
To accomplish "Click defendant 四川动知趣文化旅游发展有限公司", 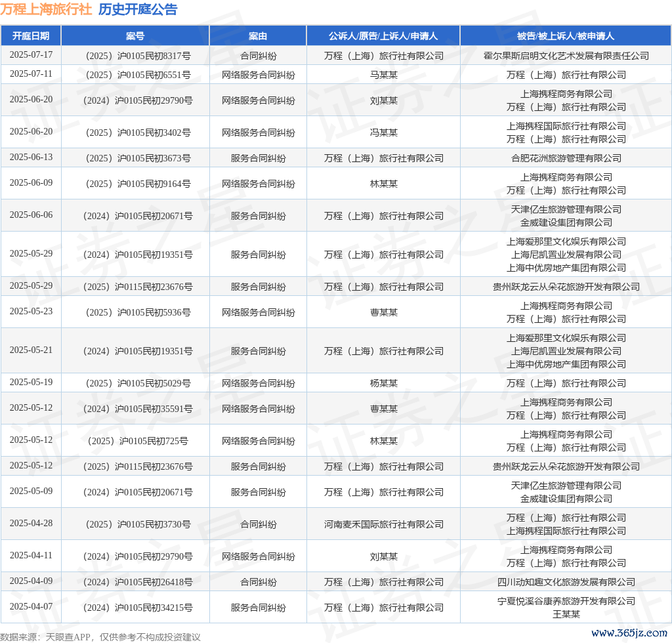I will (566, 582).
